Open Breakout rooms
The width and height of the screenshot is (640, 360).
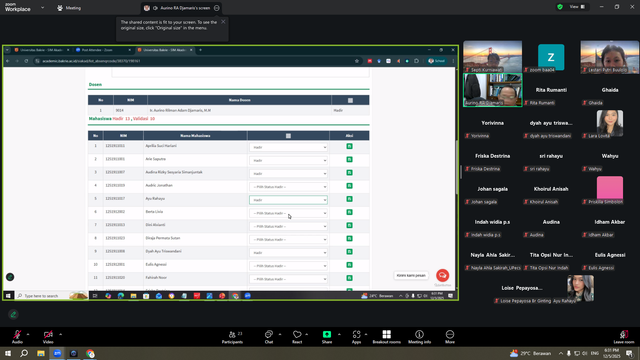[386, 337]
